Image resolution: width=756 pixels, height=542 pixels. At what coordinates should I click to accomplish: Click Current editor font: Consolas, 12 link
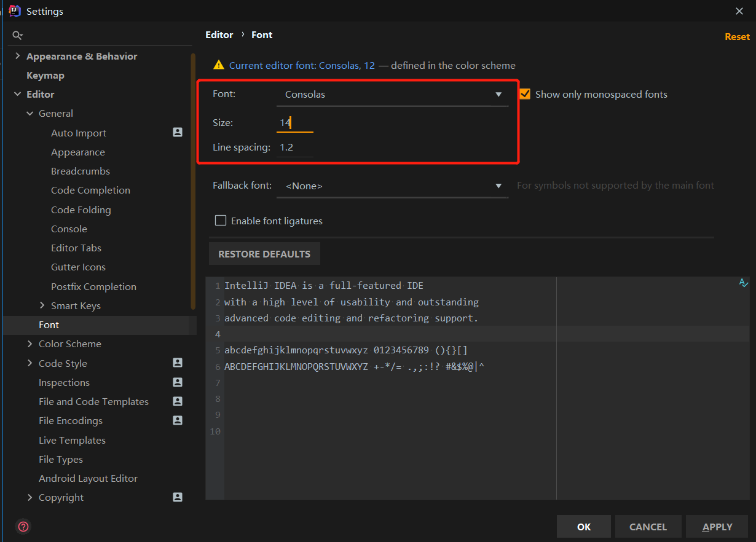click(x=302, y=65)
